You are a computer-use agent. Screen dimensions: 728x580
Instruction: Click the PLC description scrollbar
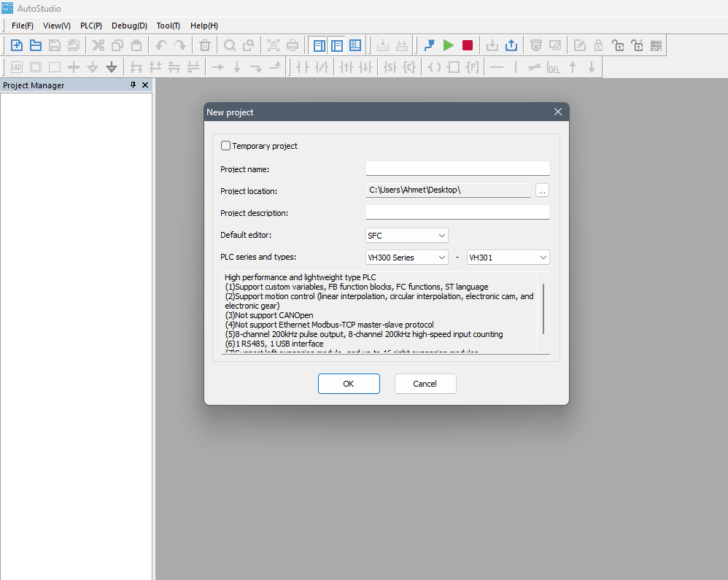pyautogui.click(x=543, y=308)
